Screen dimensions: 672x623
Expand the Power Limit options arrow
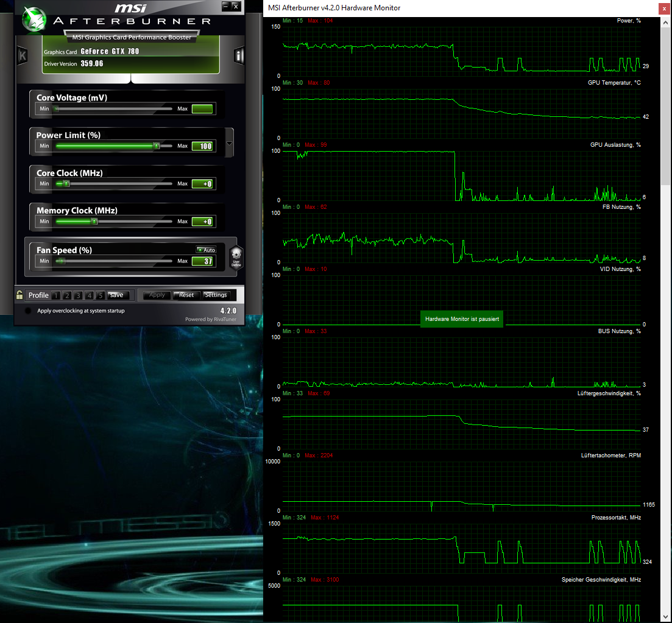click(229, 144)
